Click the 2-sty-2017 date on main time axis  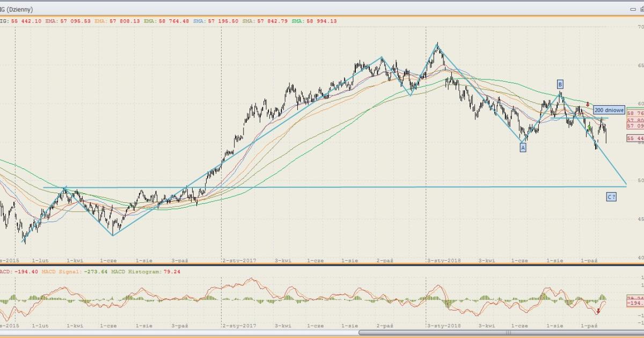[x=240, y=260]
